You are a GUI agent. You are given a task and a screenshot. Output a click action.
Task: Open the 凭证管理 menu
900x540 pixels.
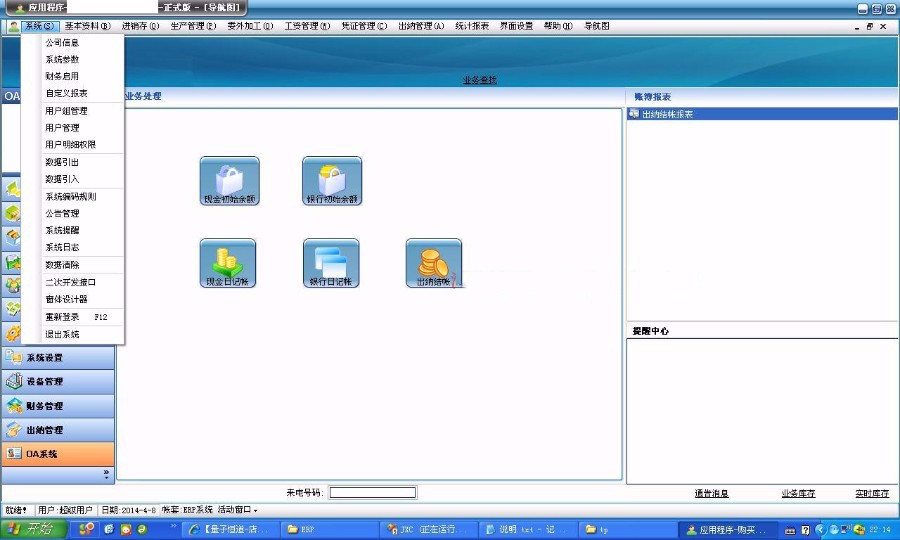point(364,26)
